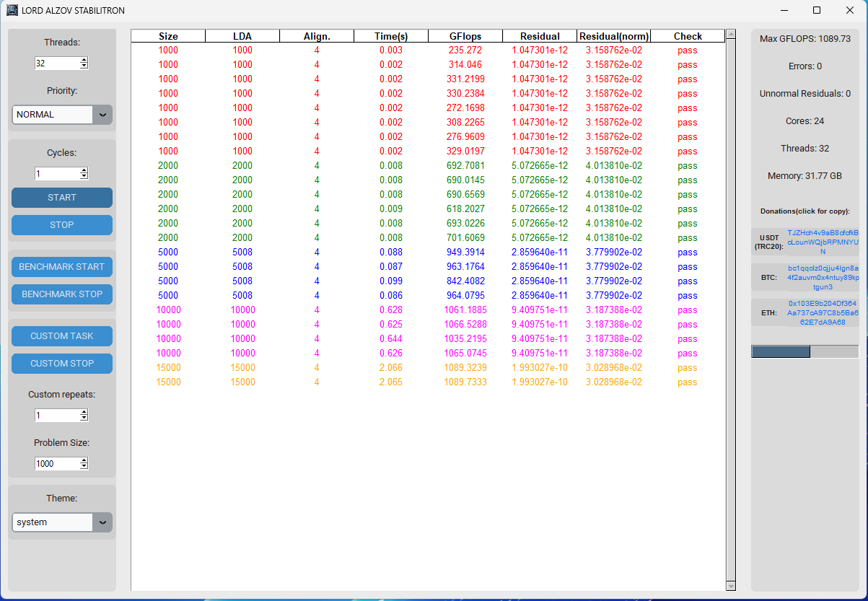Minimize the Stabilitron window
The image size is (868, 601).
784,10
